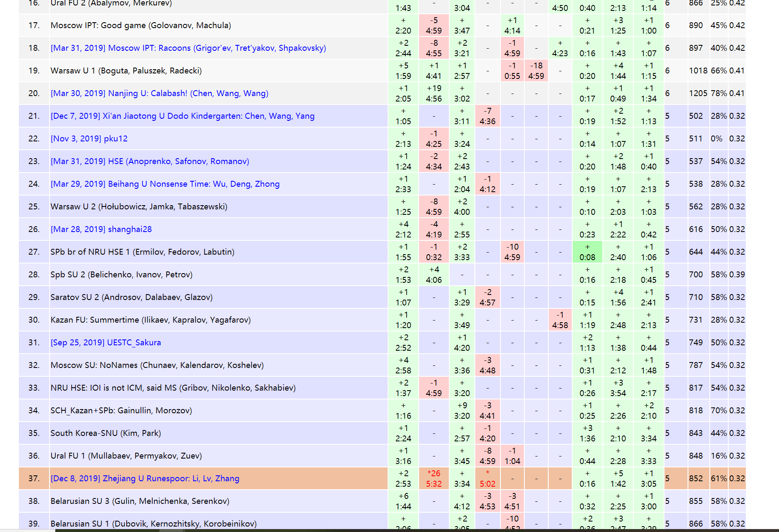The height and width of the screenshot is (532, 779).
Task: Open Beihang U Nonsense Time link
Action: tap(165, 184)
